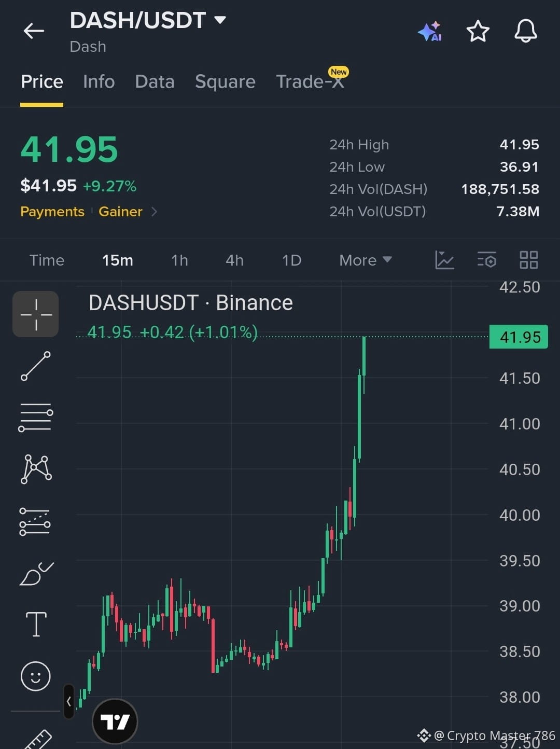Switch to the Info tab
Screen dimensions: 560x749
tap(99, 82)
